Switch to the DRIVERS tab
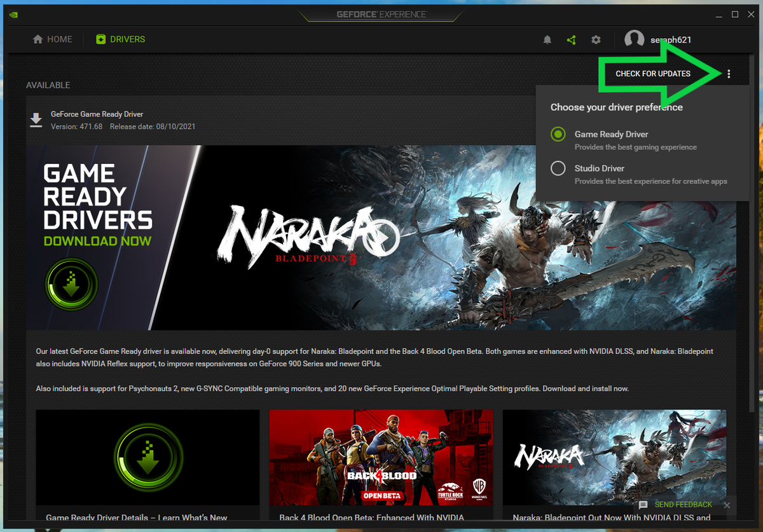Image resolution: width=763 pixels, height=532 pixels. (x=120, y=39)
